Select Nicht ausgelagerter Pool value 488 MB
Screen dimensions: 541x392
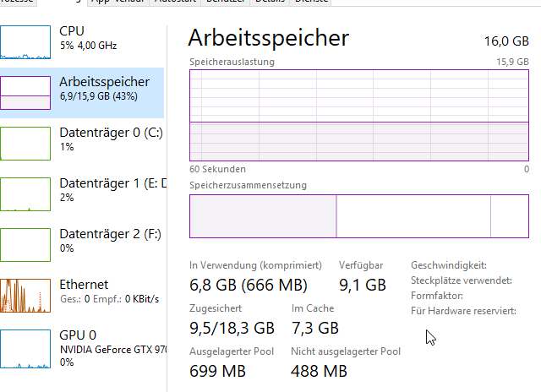pyautogui.click(x=319, y=371)
